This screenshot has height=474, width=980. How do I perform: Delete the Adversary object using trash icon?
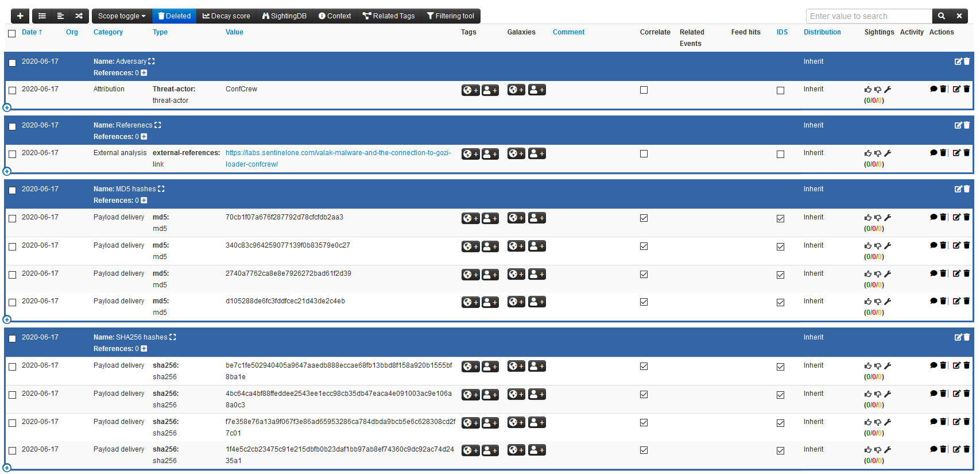[x=967, y=61]
